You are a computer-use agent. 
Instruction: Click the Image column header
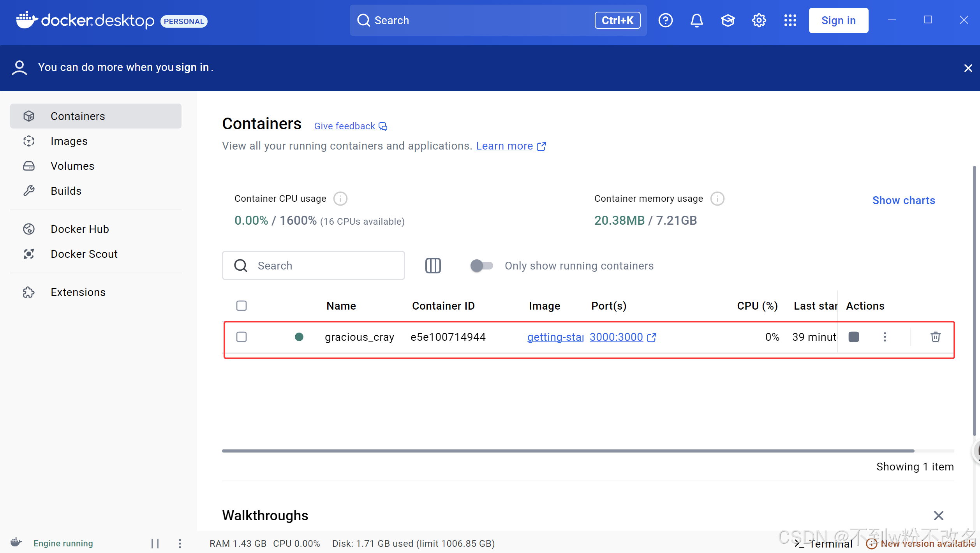pos(544,306)
